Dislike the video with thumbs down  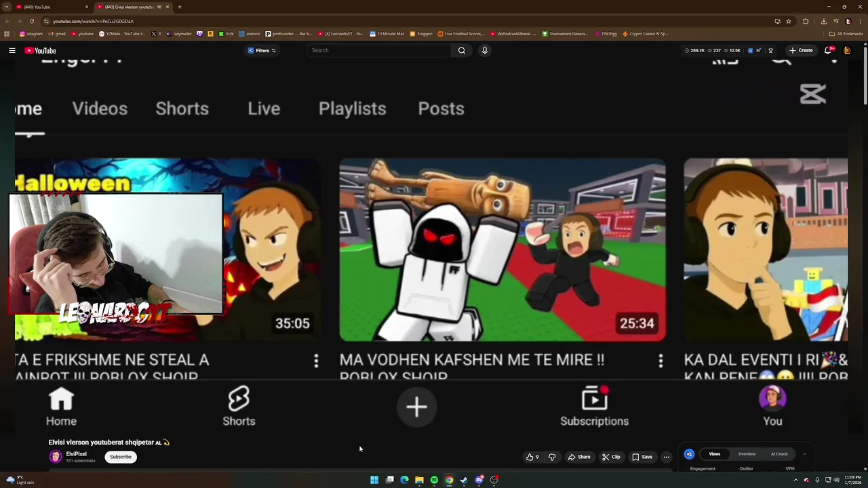coord(552,457)
